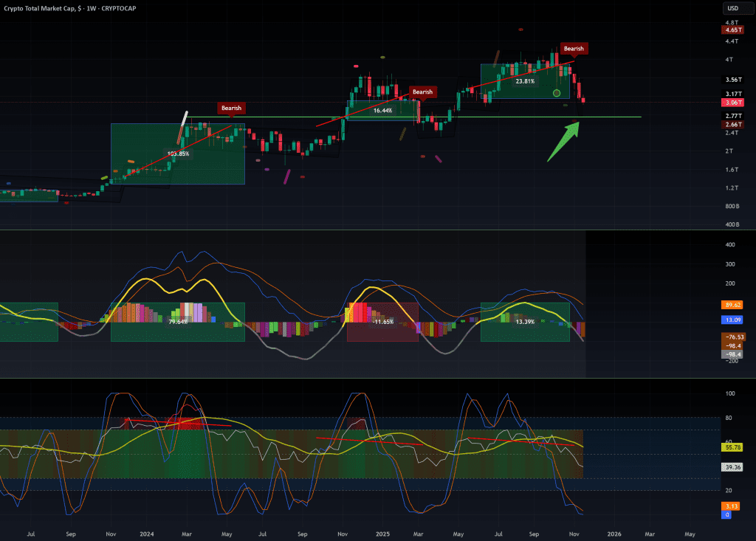
Task: Click the 2025 label on the time axis
Action: 382,533
